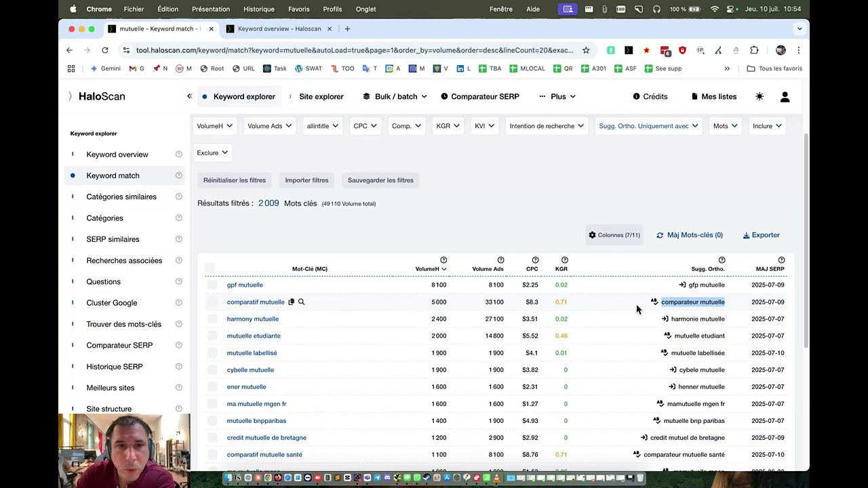The width and height of the screenshot is (868, 488).
Task: Open the Keyword explorer top tab
Action: pos(239,96)
